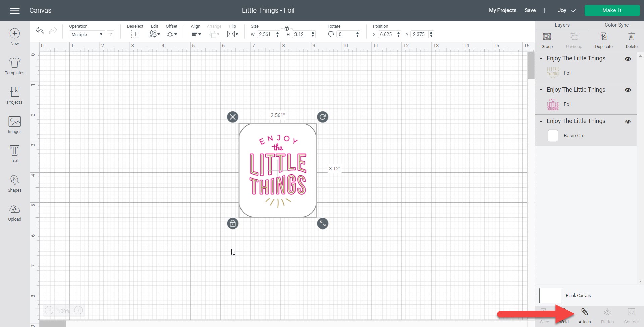This screenshot has height=327, width=644.
Task: Hide the first Enjoy The Little Things layer
Action: point(628,59)
